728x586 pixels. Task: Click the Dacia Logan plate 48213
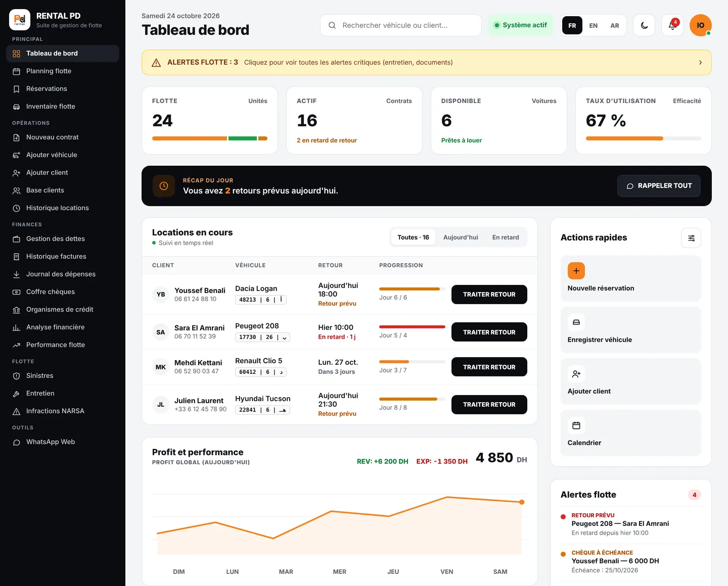(261, 300)
